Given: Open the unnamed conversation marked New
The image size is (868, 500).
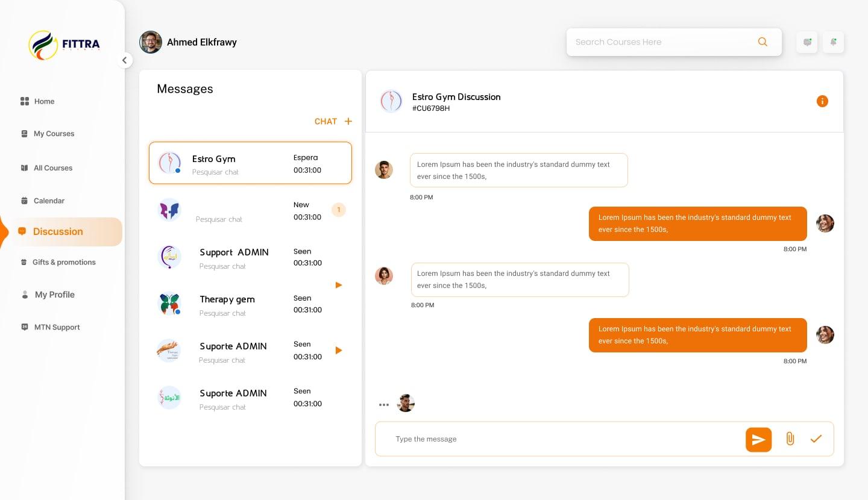Looking at the screenshot, I should (250, 210).
